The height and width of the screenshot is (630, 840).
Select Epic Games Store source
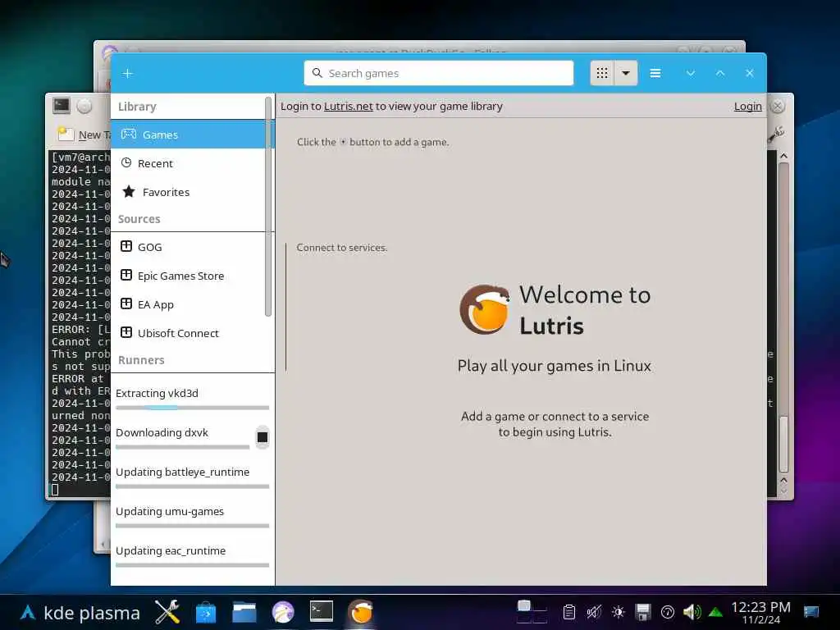[189, 276]
